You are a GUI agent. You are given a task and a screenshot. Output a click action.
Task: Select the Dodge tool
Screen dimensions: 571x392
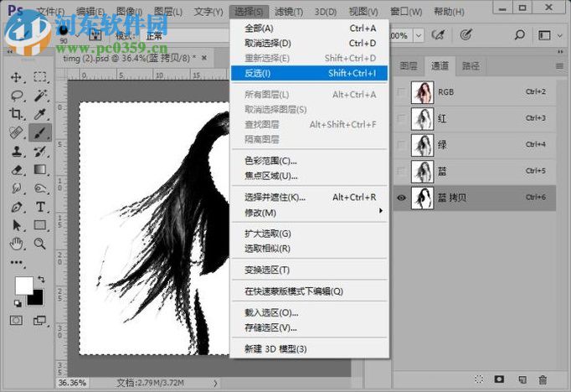40,188
